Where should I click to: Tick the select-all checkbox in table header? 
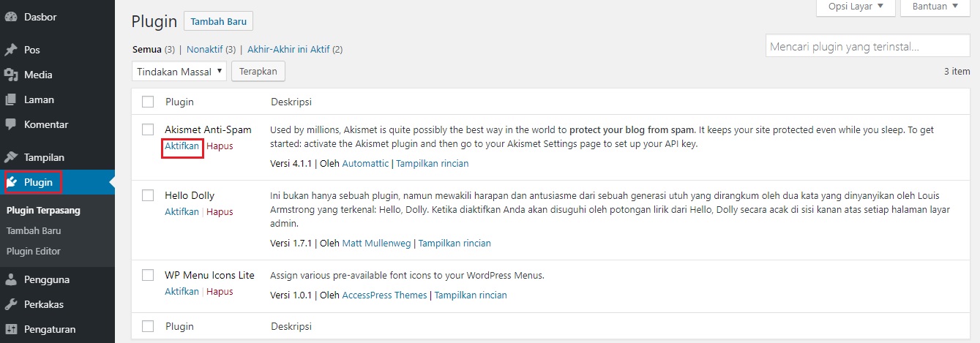[x=148, y=102]
